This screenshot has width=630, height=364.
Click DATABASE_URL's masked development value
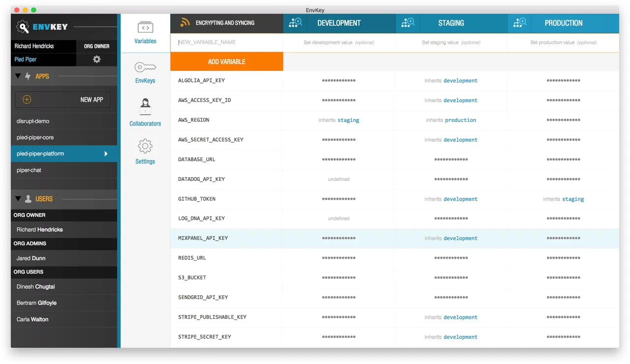coord(339,159)
